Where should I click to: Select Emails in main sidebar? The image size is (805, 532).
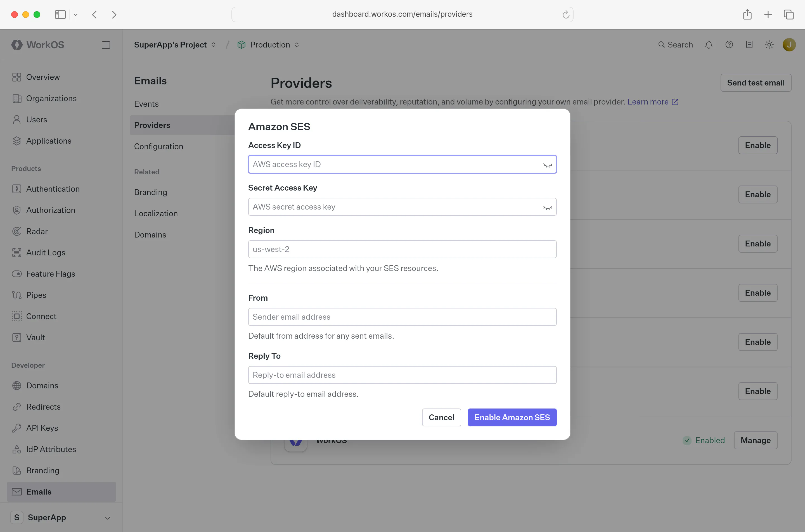(x=61, y=492)
